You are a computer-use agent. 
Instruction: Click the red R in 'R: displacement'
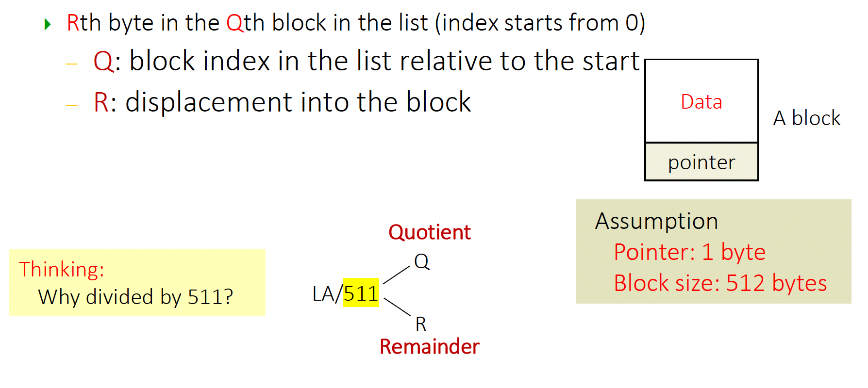(x=101, y=102)
